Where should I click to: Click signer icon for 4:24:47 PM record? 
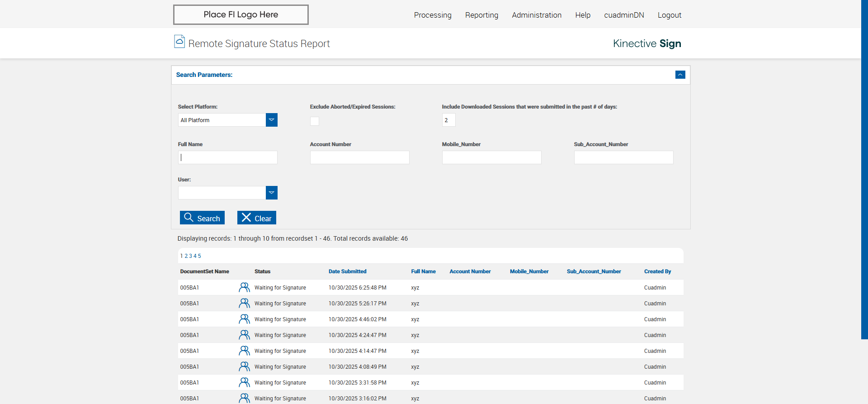tap(244, 335)
